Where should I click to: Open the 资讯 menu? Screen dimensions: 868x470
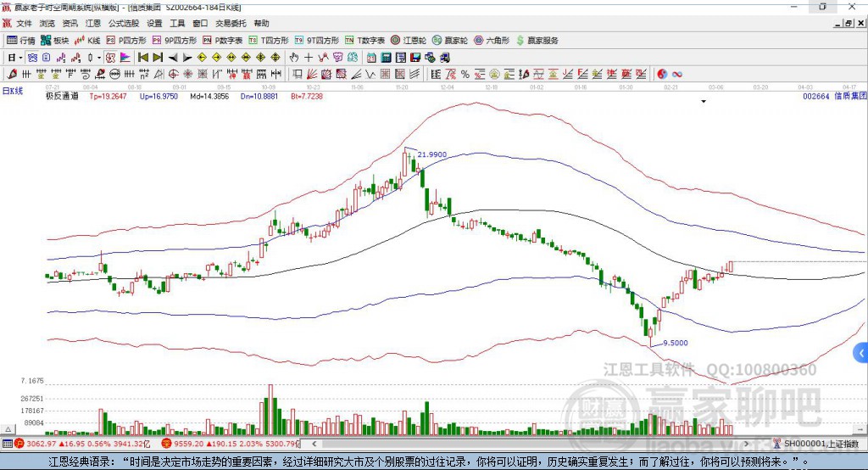point(70,23)
